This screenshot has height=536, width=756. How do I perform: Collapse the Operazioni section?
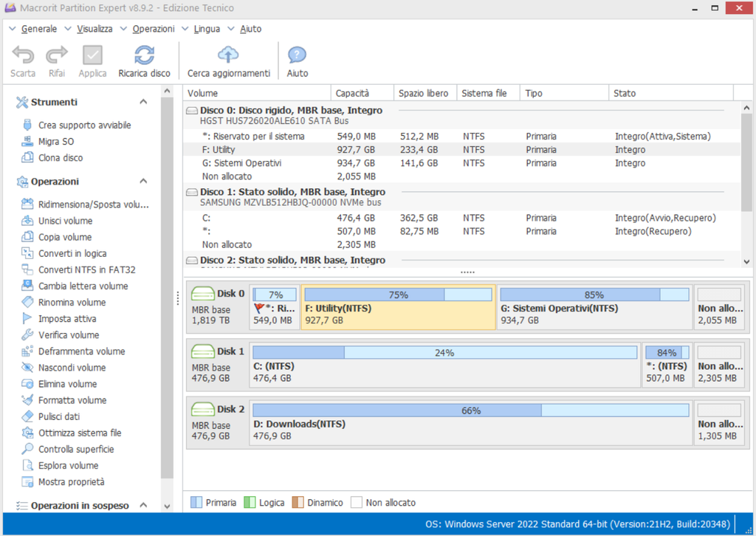coord(143,181)
